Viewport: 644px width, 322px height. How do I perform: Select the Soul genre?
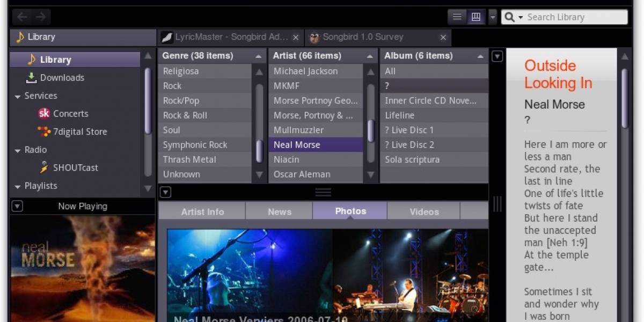(x=204, y=130)
